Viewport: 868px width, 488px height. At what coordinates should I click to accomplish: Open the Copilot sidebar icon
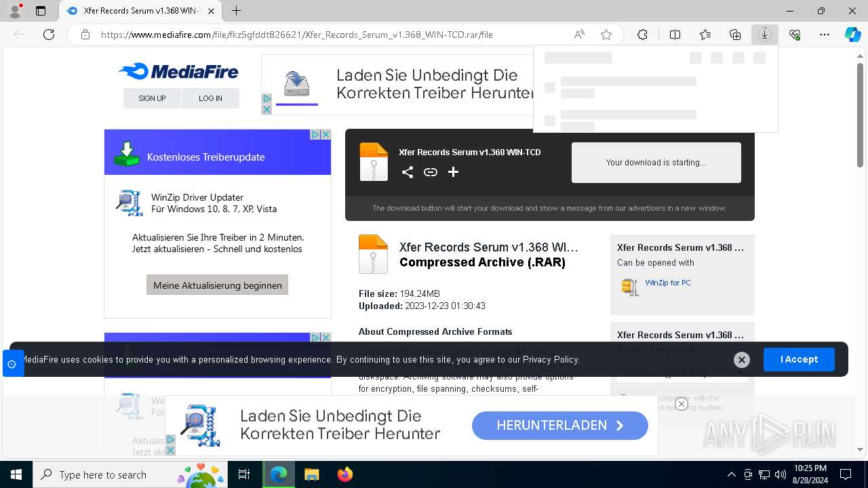tap(853, 35)
